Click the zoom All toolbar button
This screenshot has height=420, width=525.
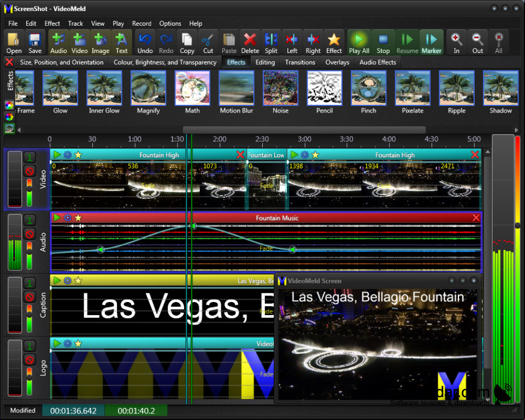(x=499, y=43)
